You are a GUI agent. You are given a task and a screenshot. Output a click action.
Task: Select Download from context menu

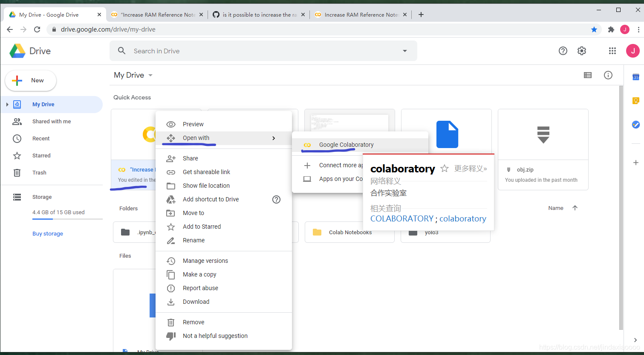[x=224, y=302]
